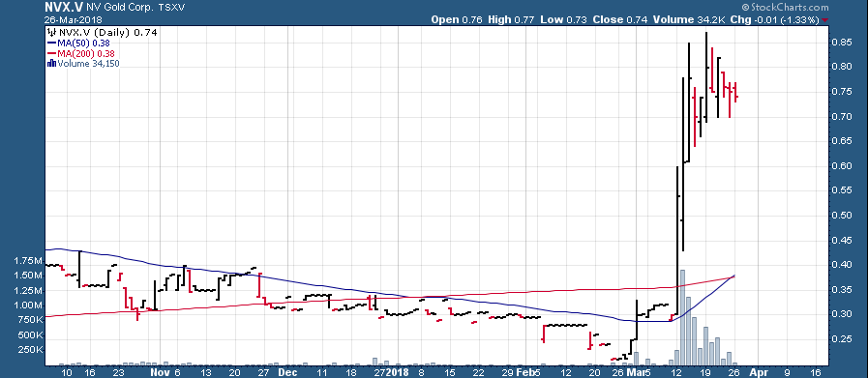Click the blue MA(50) line legend swatch
Viewport: 868px width, 378px height.
(51, 43)
